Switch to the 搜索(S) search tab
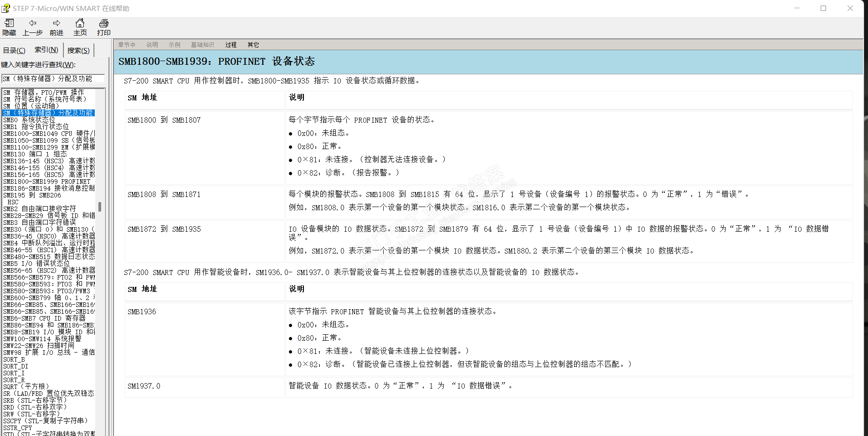Screen dimensions: 868x436 (78, 51)
